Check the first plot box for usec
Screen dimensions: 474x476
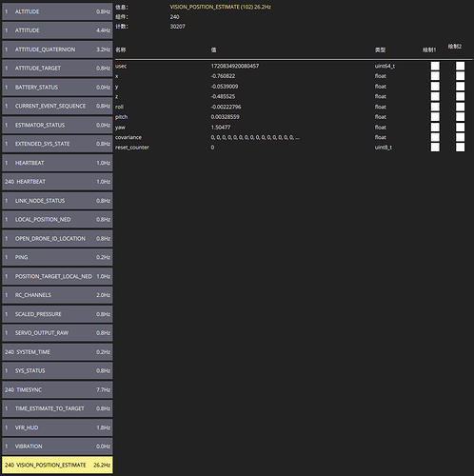pos(435,66)
